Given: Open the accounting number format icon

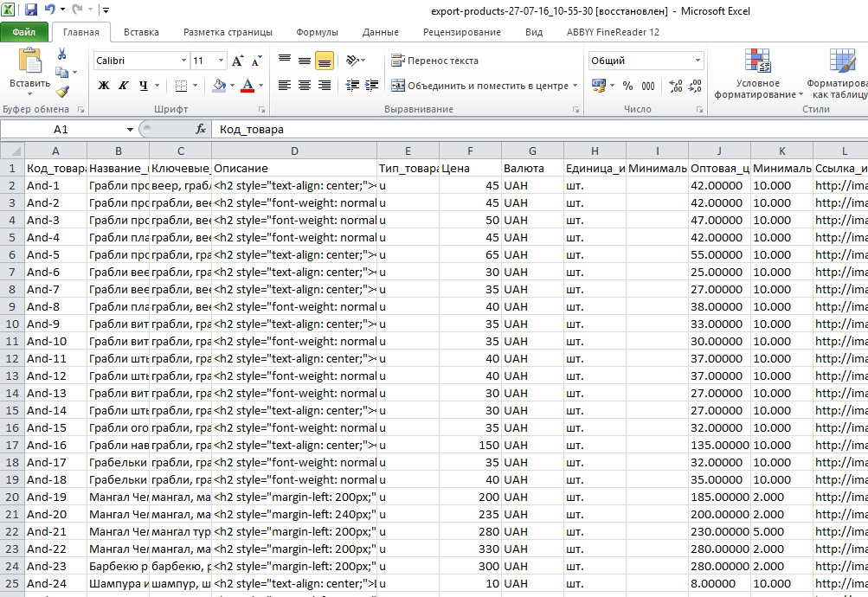Looking at the screenshot, I should point(598,86).
